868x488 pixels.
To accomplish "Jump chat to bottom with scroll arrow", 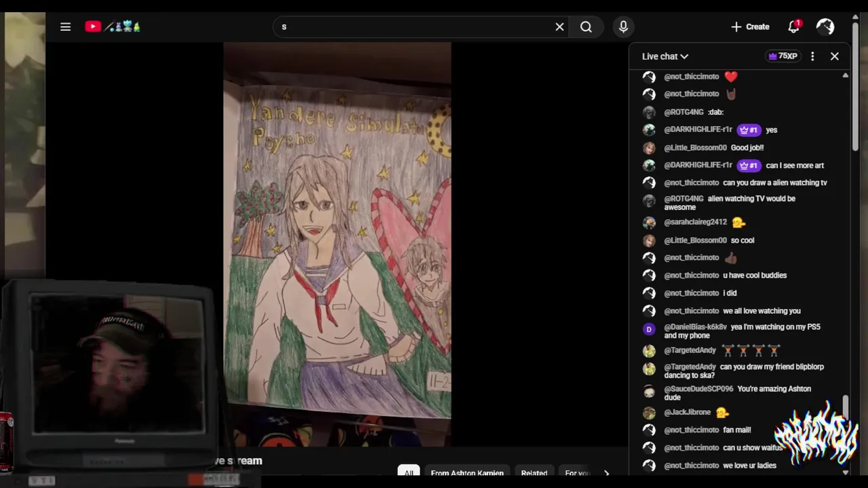I will (x=845, y=472).
